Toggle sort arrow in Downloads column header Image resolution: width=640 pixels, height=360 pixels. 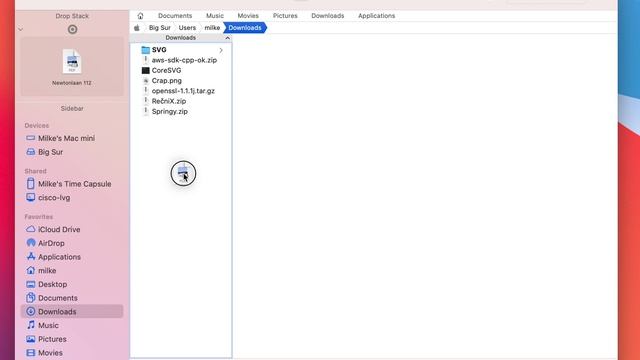tap(227, 38)
